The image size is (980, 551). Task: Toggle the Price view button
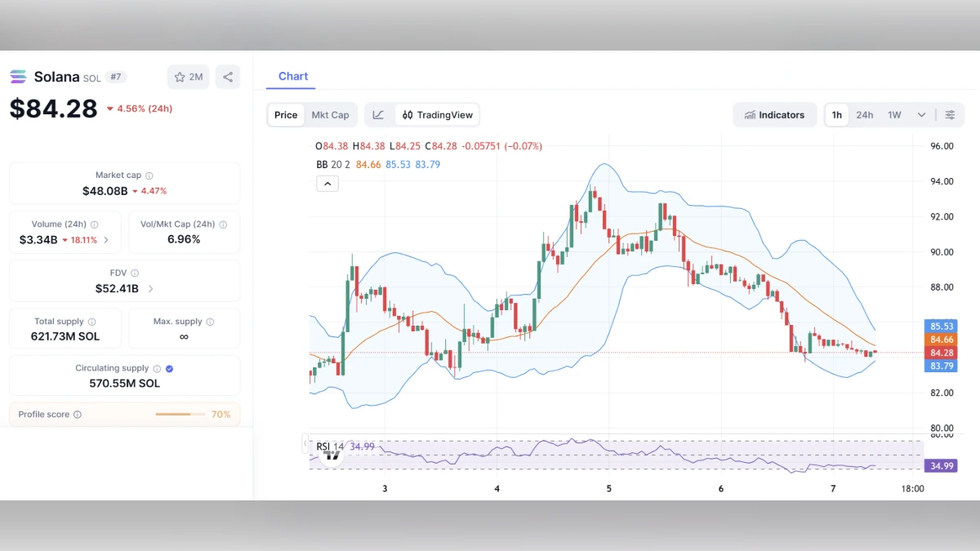[x=285, y=115]
